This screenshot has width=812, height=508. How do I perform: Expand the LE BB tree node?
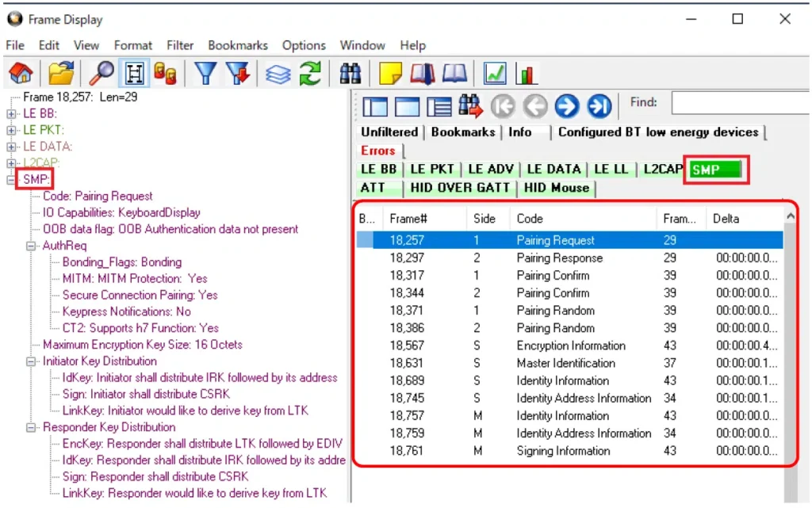click(x=12, y=113)
